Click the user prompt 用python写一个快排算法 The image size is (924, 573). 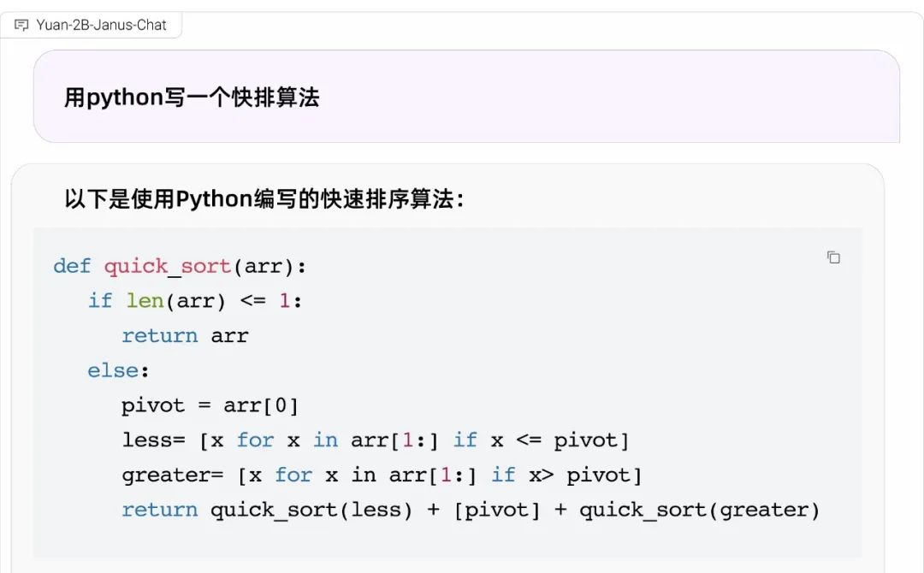192,97
